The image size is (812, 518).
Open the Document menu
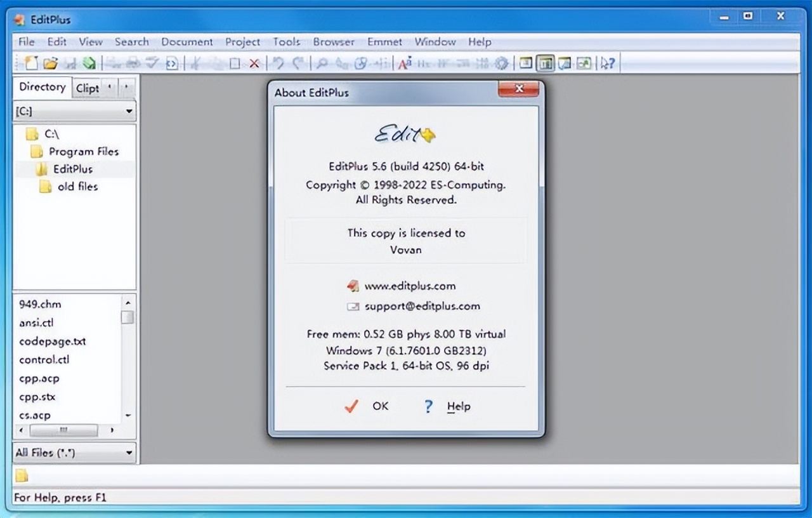187,42
